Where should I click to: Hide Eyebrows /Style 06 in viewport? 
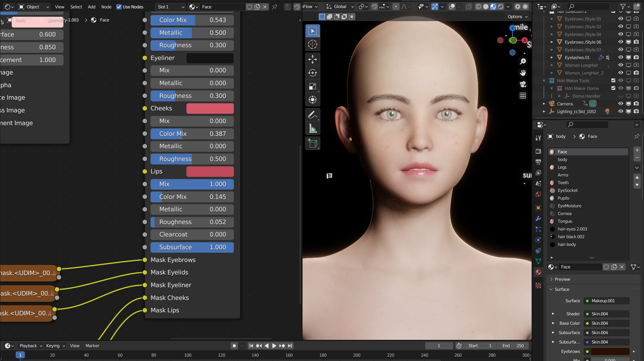click(621, 42)
